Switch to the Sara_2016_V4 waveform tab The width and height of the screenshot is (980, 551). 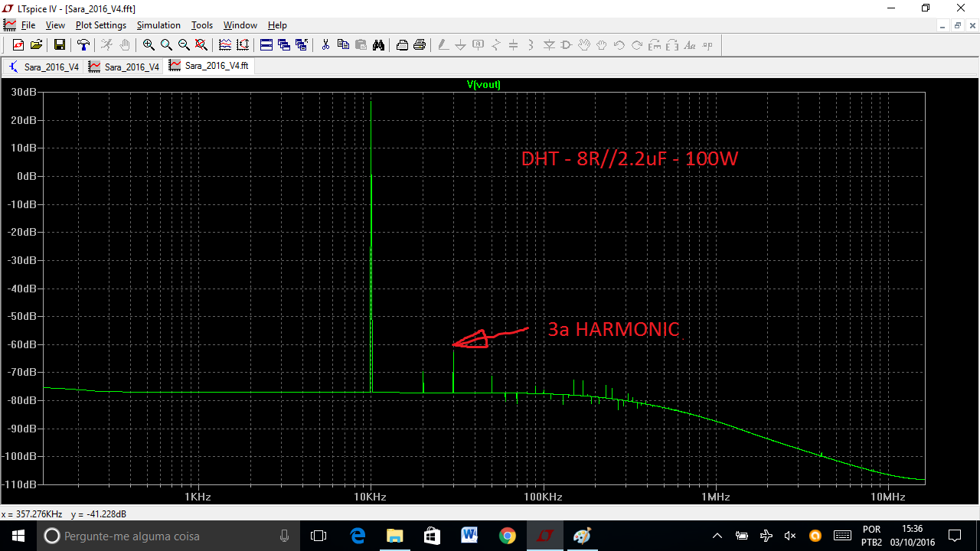[123, 67]
